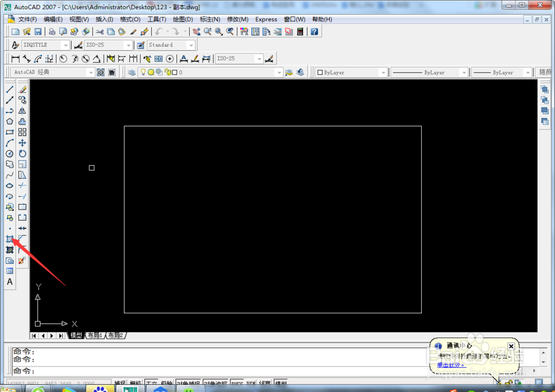The height and width of the screenshot is (392, 555).
Task: Select the Erase tool in modify toolbar
Action: point(22,89)
